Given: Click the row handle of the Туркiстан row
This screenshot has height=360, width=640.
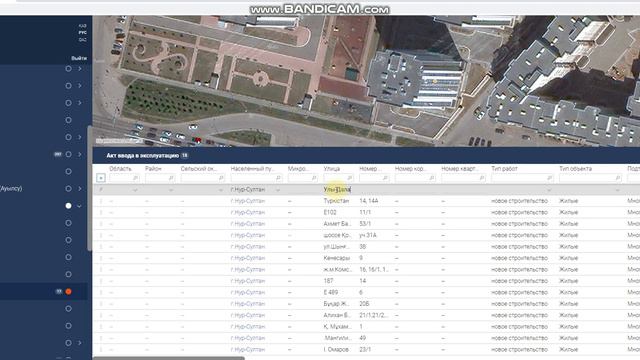Looking at the screenshot, I should (101, 201).
